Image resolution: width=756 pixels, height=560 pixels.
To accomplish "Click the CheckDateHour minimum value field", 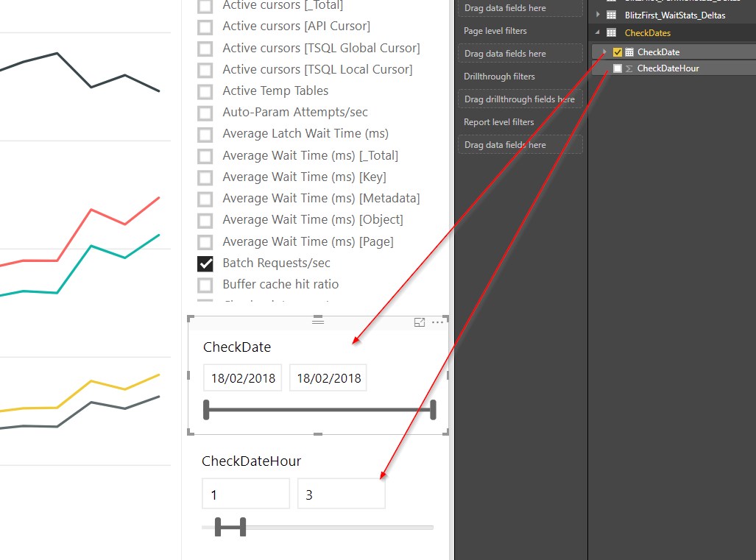I will click(246, 494).
